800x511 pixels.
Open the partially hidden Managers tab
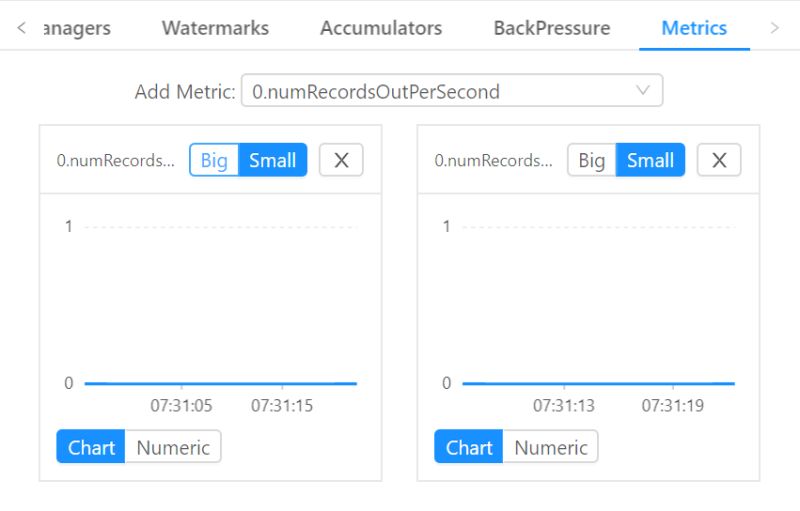[x=78, y=28]
